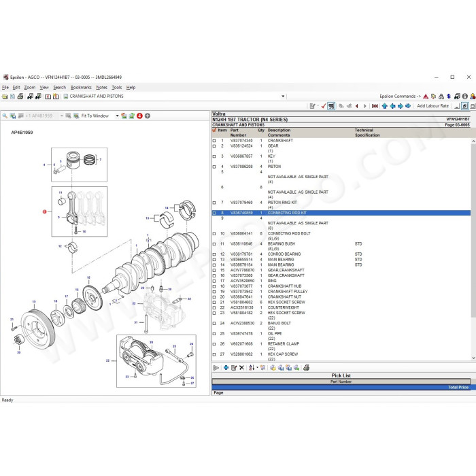Check the box for item 12 CONROD BEARING
The image size is (476, 476).
click(214, 254)
